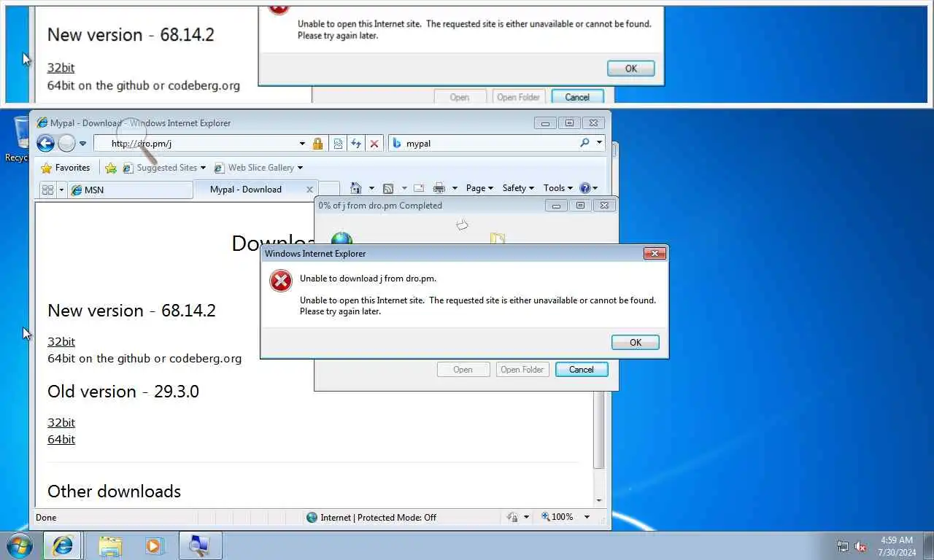
Task: Launch Windows Media Player taskbar icon
Action: point(154,545)
